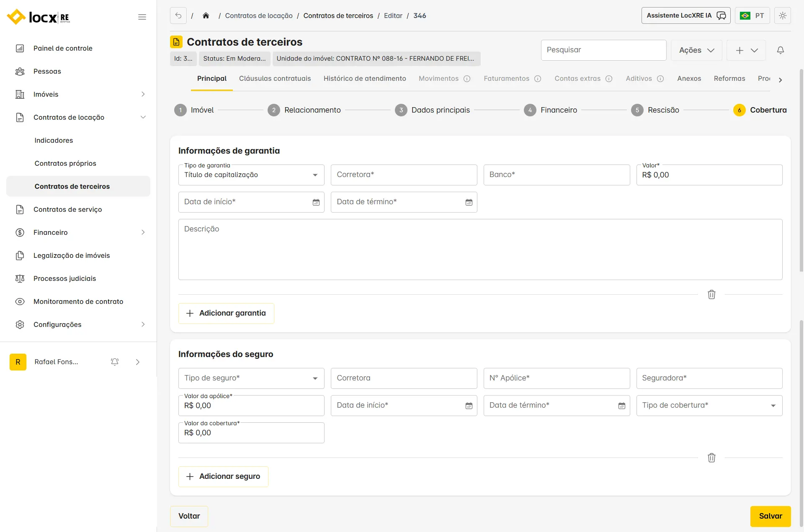Delete the seguro entry with trash icon

(711, 457)
